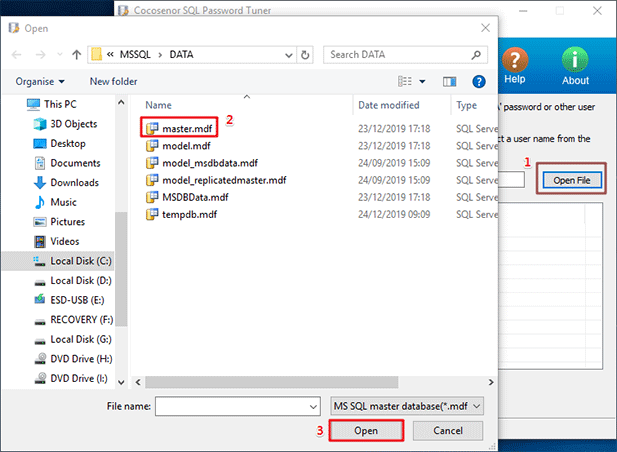617x452 pixels.
Task: Click MSSQL in the address breadcrumb
Action: tap(135, 55)
